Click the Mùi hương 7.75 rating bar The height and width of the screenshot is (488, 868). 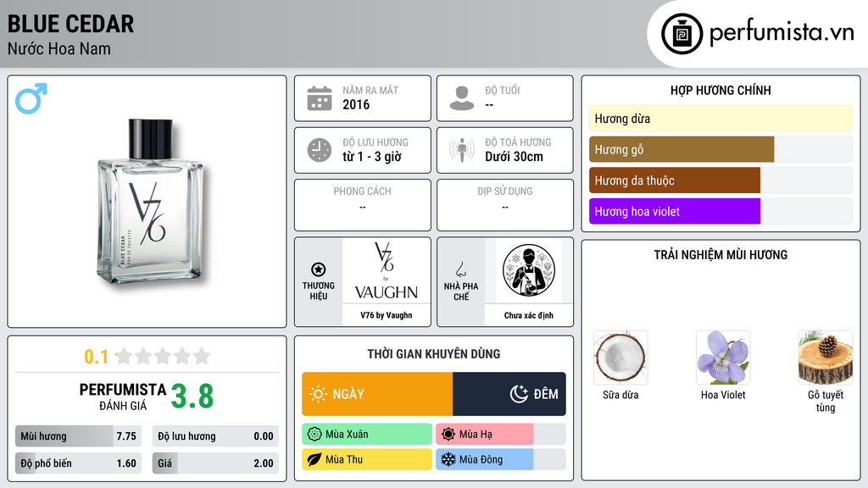click(78, 436)
